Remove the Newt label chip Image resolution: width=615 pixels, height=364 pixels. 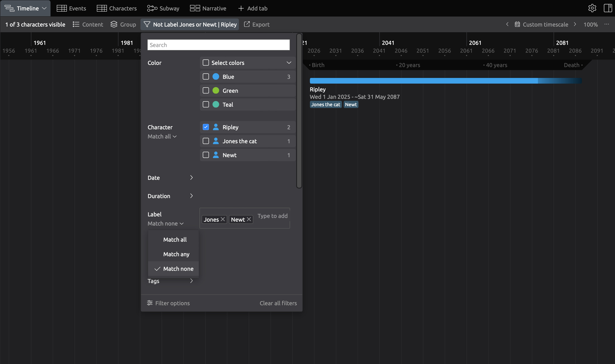click(x=249, y=219)
